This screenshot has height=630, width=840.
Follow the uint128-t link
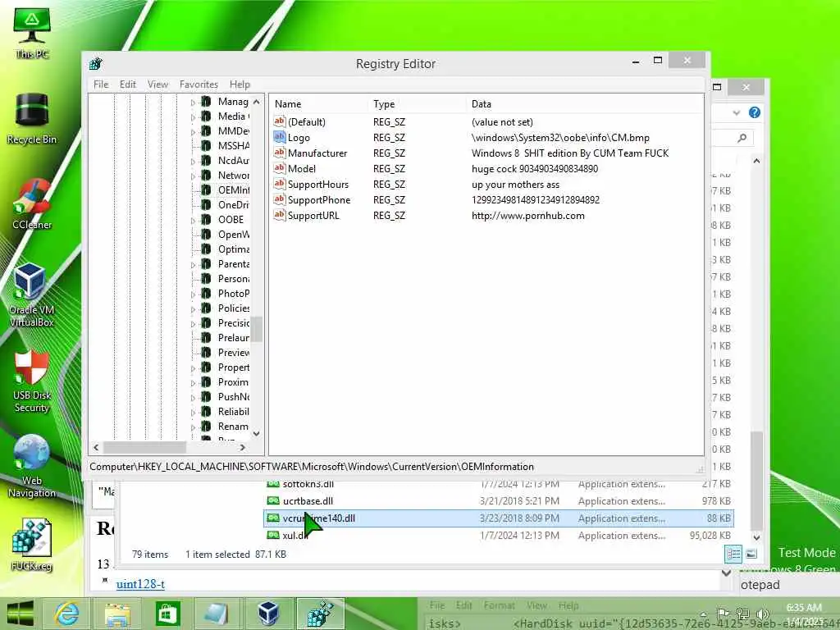(x=140, y=584)
